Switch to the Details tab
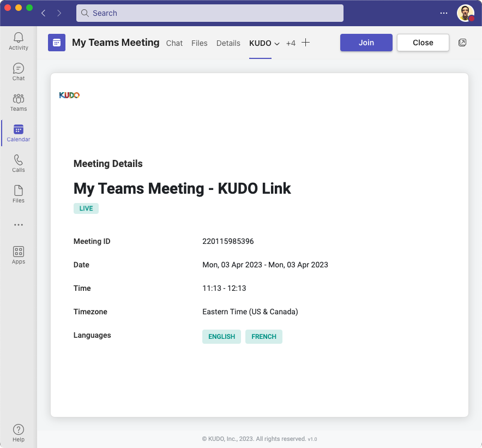482x448 pixels. point(228,43)
